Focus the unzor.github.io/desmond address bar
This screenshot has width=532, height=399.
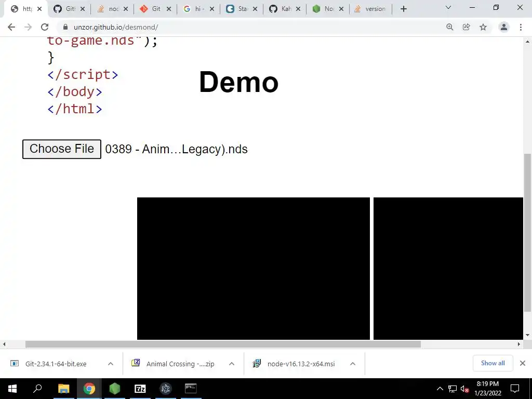(x=251, y=27)
